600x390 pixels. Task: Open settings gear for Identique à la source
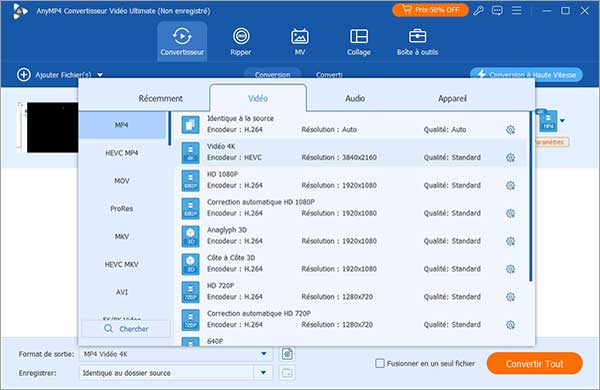[x=510, y=130]
